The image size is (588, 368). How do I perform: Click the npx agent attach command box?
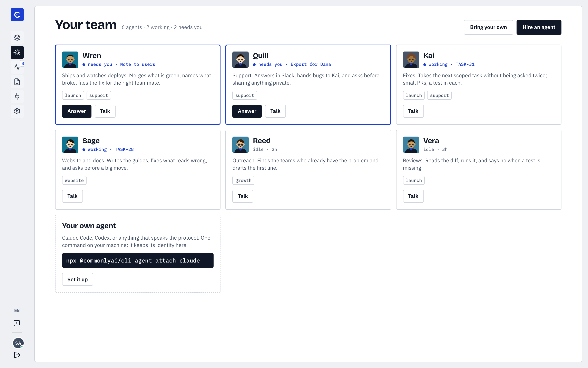point(138,260)
